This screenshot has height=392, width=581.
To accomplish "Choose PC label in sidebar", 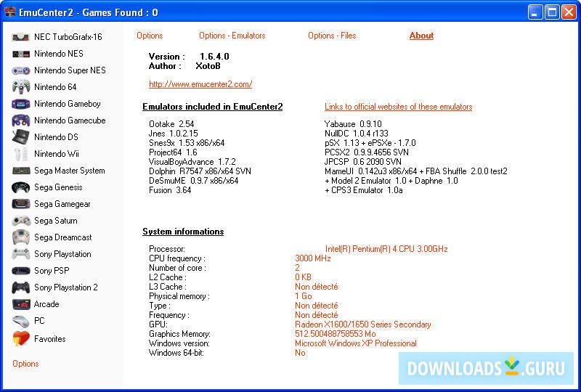I will [39, 320].
